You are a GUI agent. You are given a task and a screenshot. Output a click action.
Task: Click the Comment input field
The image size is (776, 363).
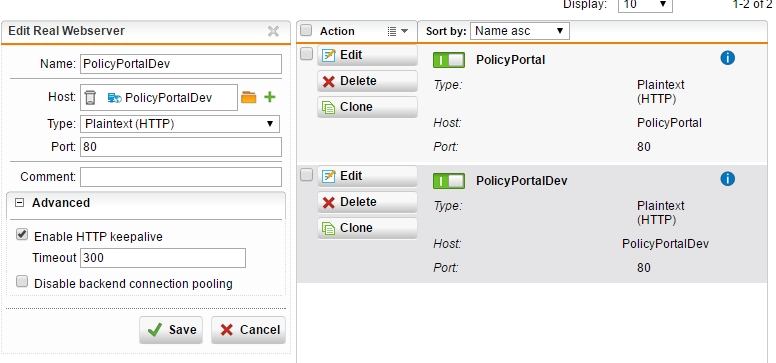coord(181,177)
